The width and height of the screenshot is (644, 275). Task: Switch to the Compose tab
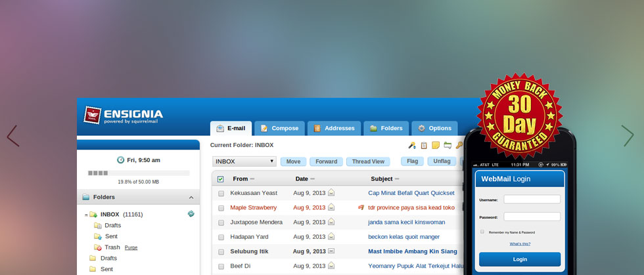pyautogui.click(x=279, y=128)
